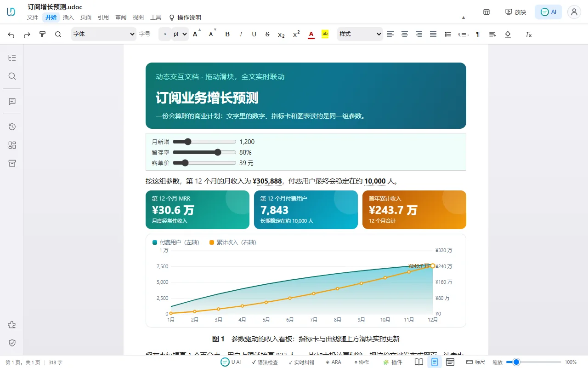
Task: Align text to the right
Action: coord(419,34)
